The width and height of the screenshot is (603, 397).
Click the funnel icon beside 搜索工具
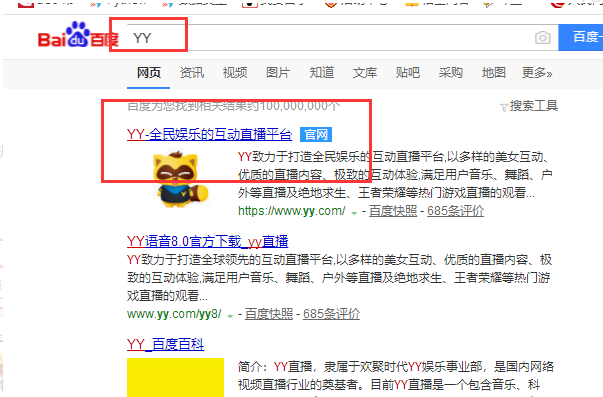click(504, 108)
